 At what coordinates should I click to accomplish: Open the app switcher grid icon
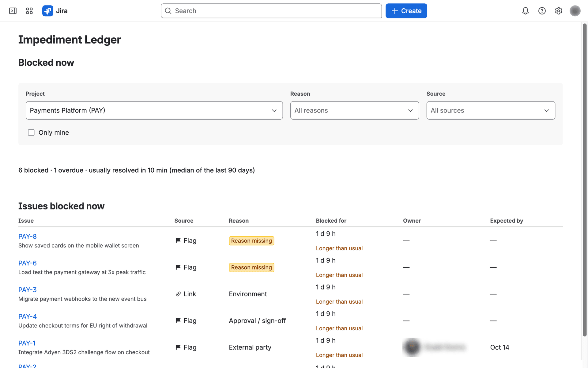click(29, 11)
